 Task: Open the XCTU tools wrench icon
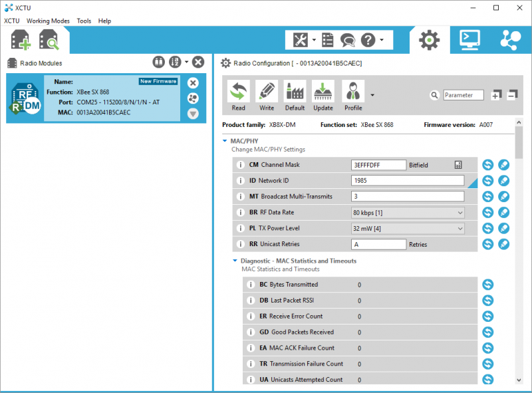pos(301,40)
